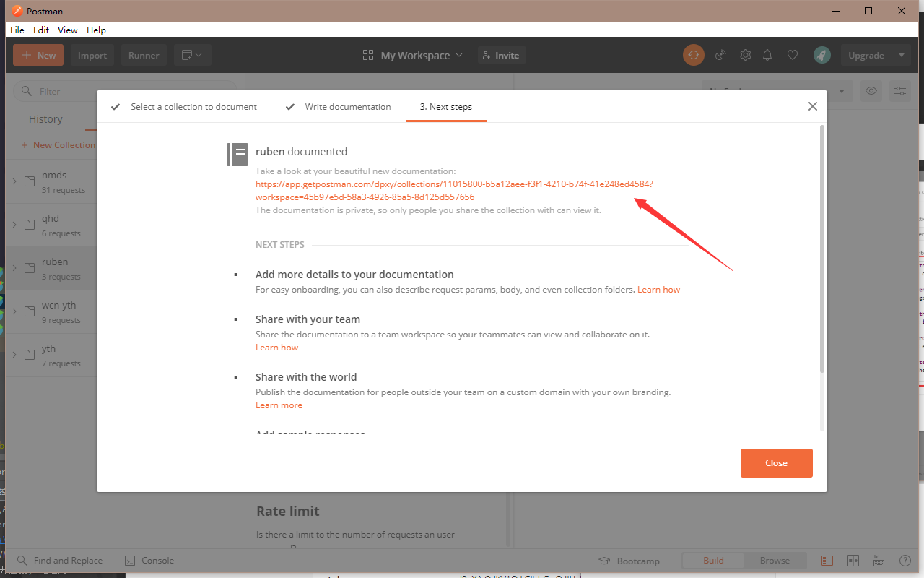Image resolution: width=924 pixels, height=578 pixels.
Task: Click the nmds collection folder icon
Action: [30, 181]
